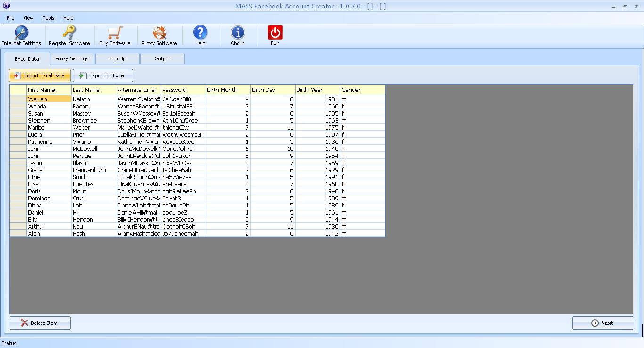Open the File menu
Viewport: 644px width, 348px height.
[x=10, y=18]
